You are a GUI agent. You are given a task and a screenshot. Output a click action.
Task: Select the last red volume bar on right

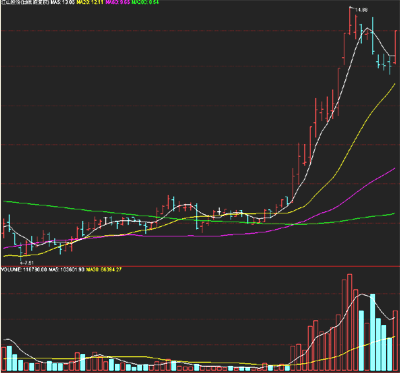tap(395, 341)
